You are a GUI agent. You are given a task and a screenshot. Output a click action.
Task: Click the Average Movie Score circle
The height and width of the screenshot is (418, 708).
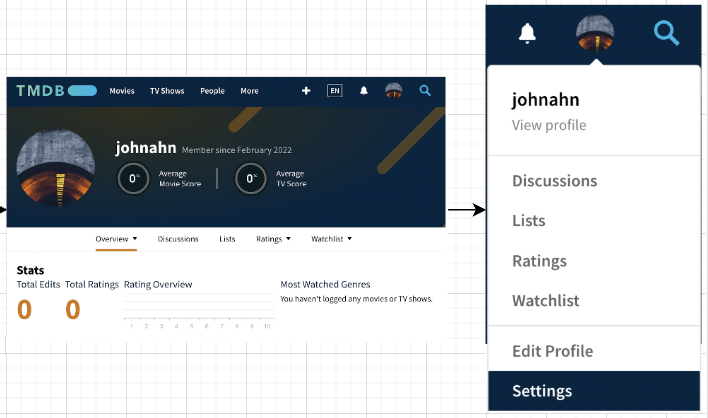pos(133,178)
